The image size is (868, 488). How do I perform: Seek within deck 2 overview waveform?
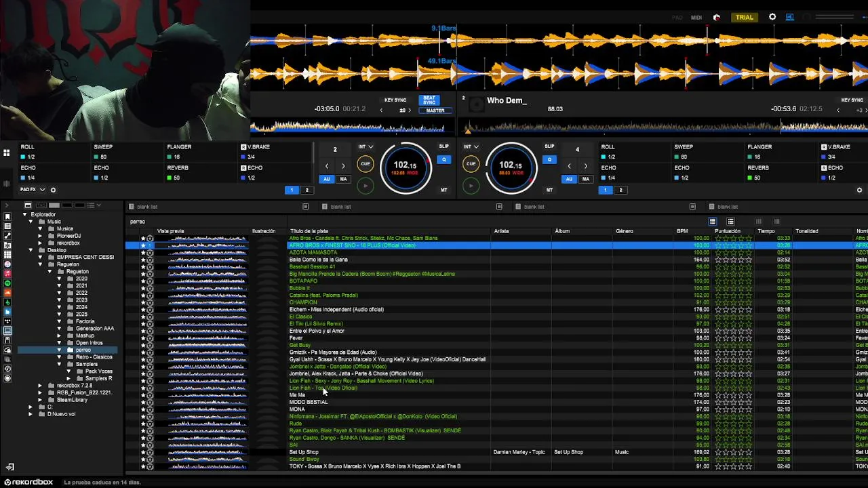coord(665,127)
